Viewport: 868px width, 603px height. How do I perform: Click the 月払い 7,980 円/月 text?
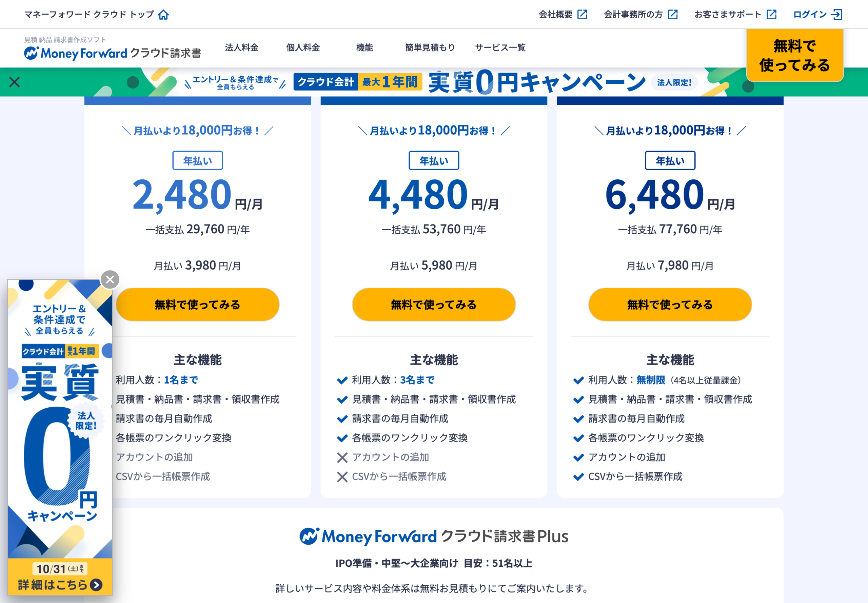tap(670, 266)
